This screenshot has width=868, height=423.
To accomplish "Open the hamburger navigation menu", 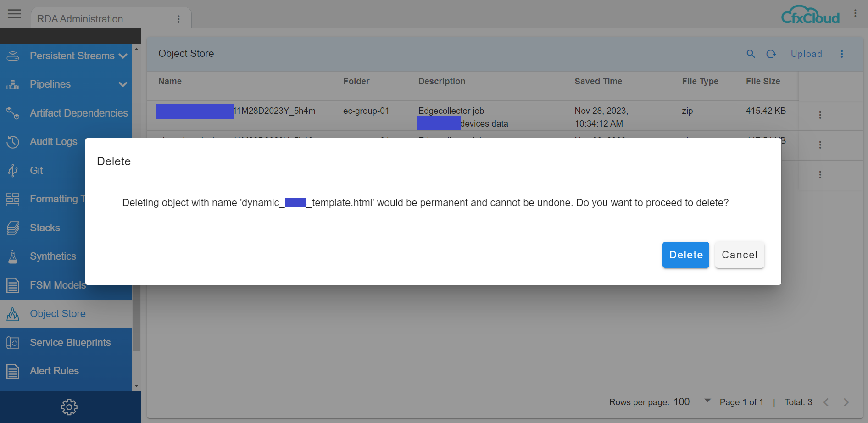I will point(15,14).
